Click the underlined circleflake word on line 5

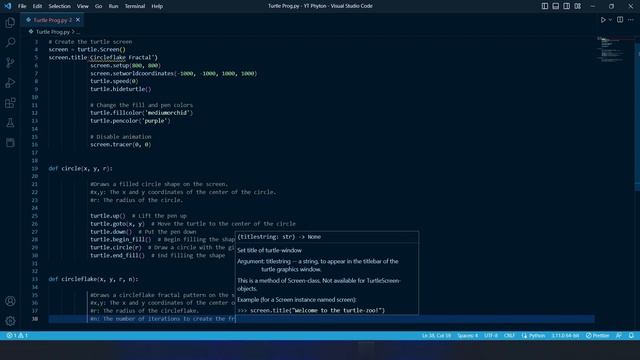click(x=108, y=58)
